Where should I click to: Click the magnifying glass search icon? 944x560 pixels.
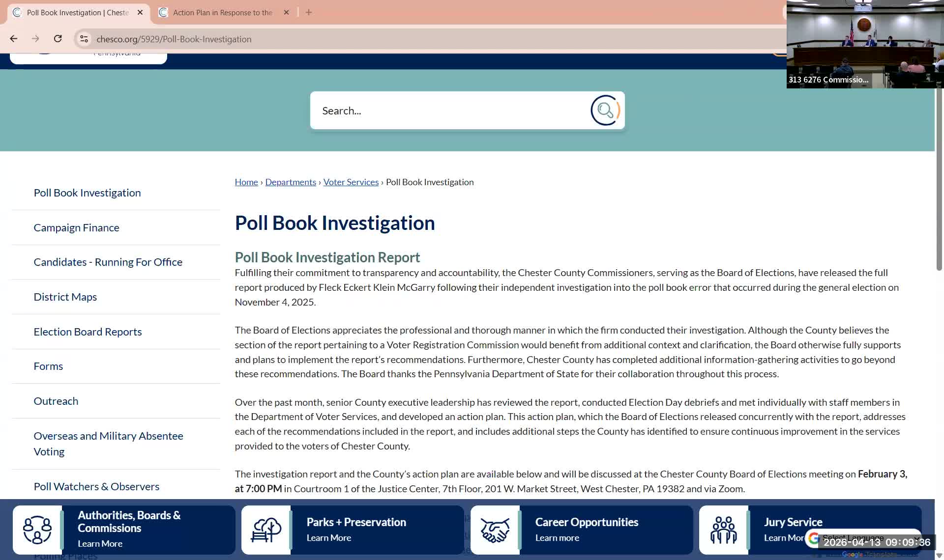click(x=605, y=111)
